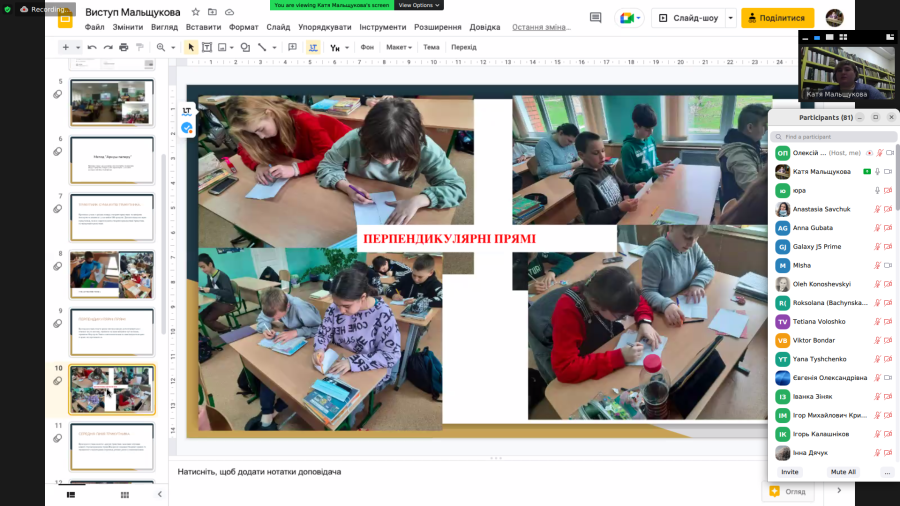
Task: Click the Print icon
Action: tap(123, 48)
